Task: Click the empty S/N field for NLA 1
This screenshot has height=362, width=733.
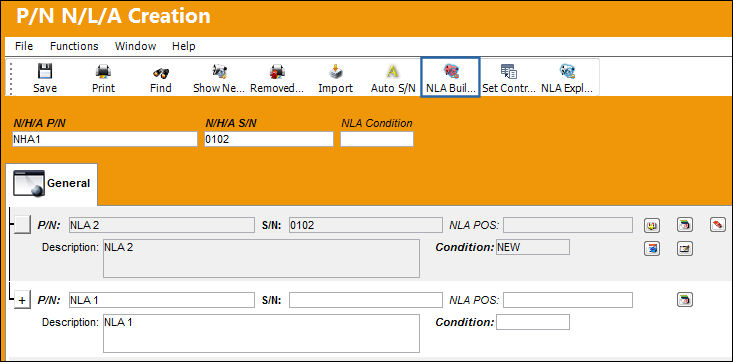Action: [x=366, y=300]
